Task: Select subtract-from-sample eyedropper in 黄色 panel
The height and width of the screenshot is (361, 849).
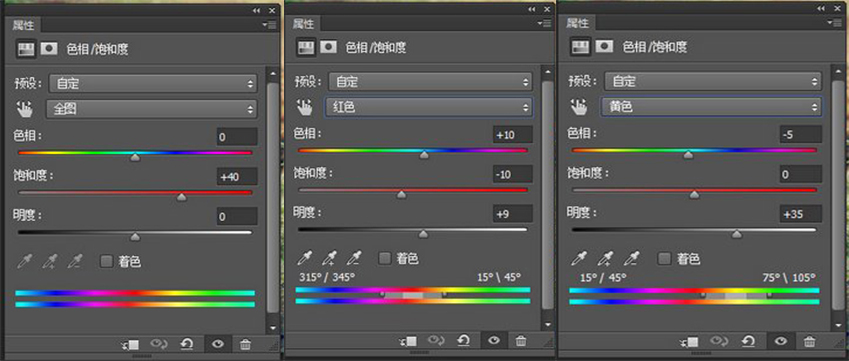Action: 630,258
